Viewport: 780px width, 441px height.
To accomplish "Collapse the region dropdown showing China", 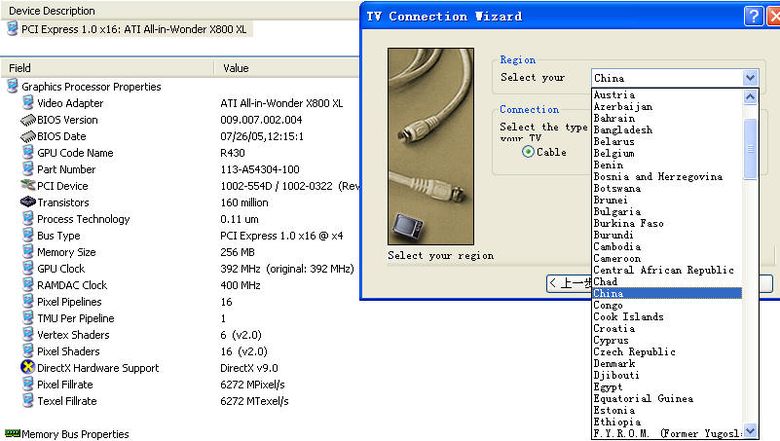I will [x=750, y=78].
